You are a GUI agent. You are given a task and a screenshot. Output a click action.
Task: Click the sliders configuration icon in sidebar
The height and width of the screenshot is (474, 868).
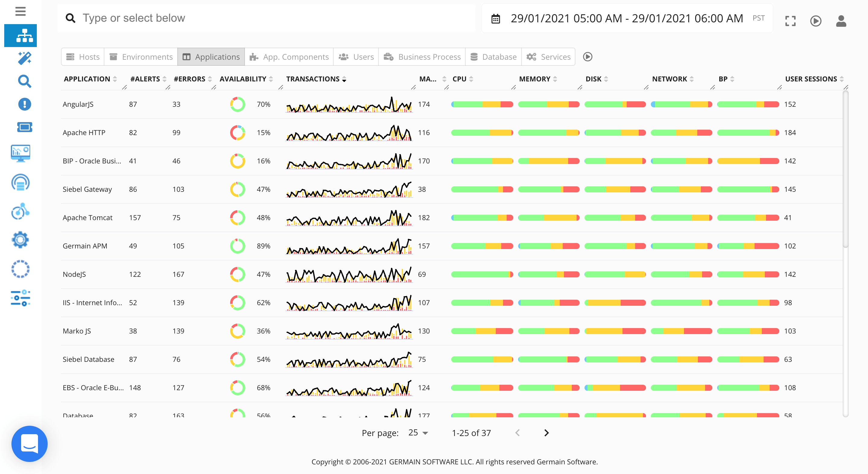coord(20,298)
